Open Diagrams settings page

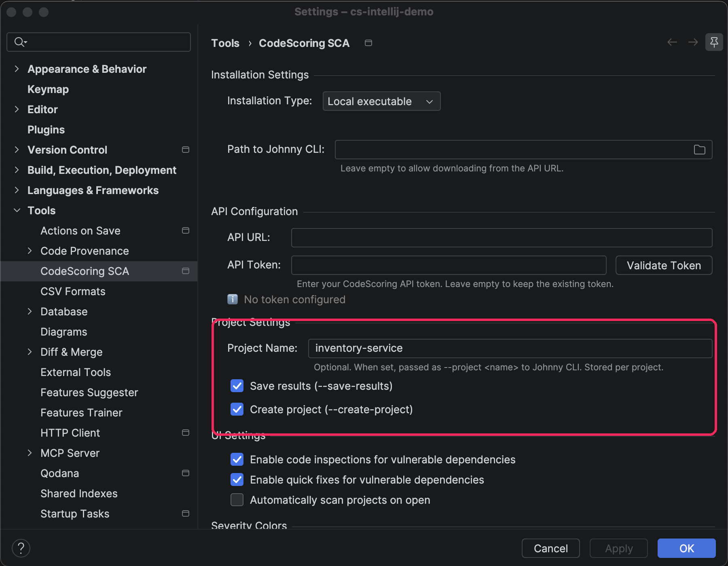pos(64,332)
